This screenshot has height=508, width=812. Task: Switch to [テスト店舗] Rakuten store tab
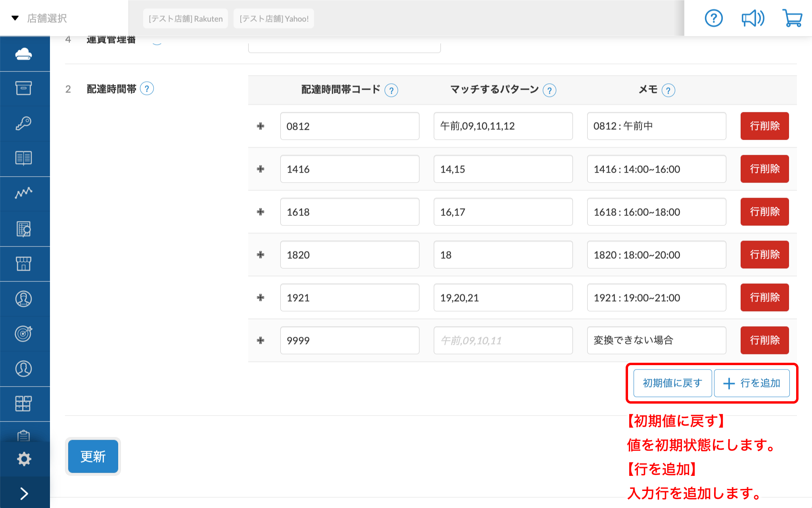point(185,18)
